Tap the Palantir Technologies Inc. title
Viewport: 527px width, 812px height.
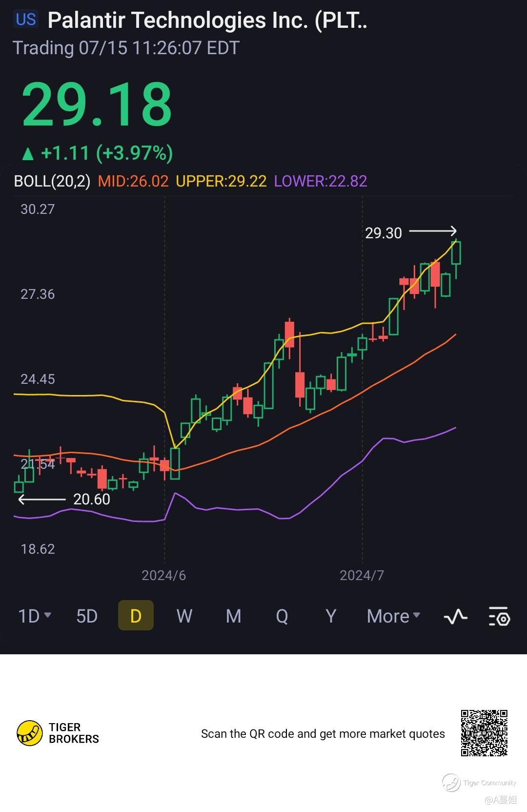(207, 21)
